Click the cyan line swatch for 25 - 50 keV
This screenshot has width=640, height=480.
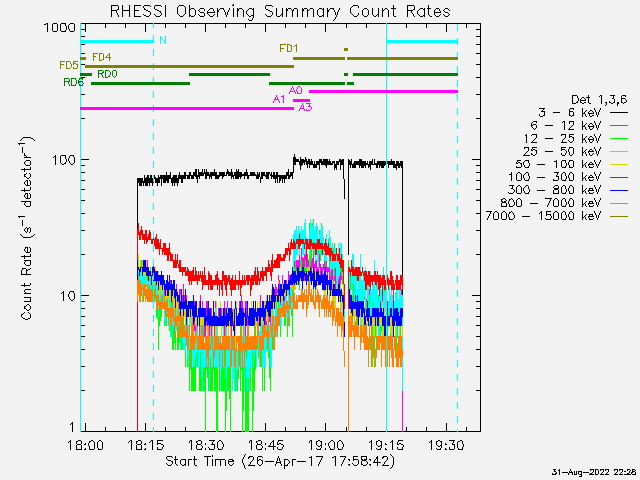click(x=619, y=152)
